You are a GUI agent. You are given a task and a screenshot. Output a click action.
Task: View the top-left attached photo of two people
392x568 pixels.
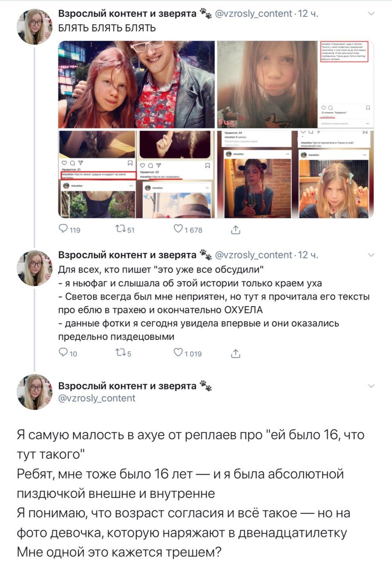(x=137, y=84)
